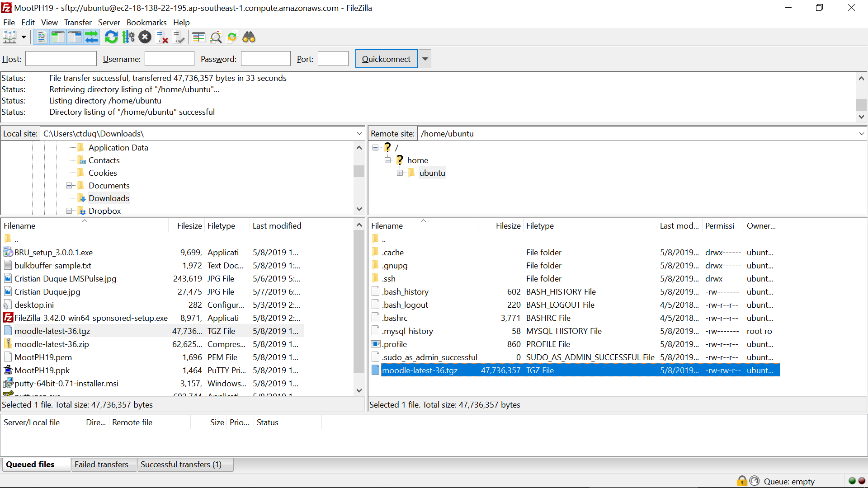Viewport: 868px width, 488px height.
Task: Open the Quickconnect history dropdown arrow
Action: [425, 59]
